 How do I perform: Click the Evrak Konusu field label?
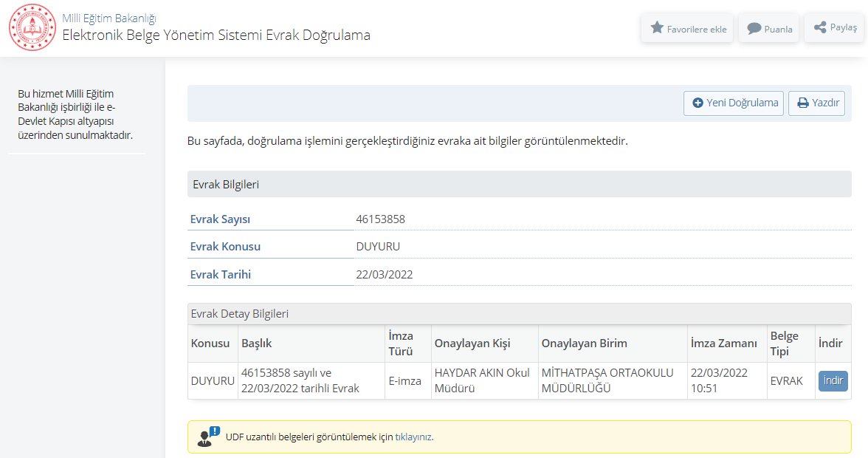click(x=225, y=247)
